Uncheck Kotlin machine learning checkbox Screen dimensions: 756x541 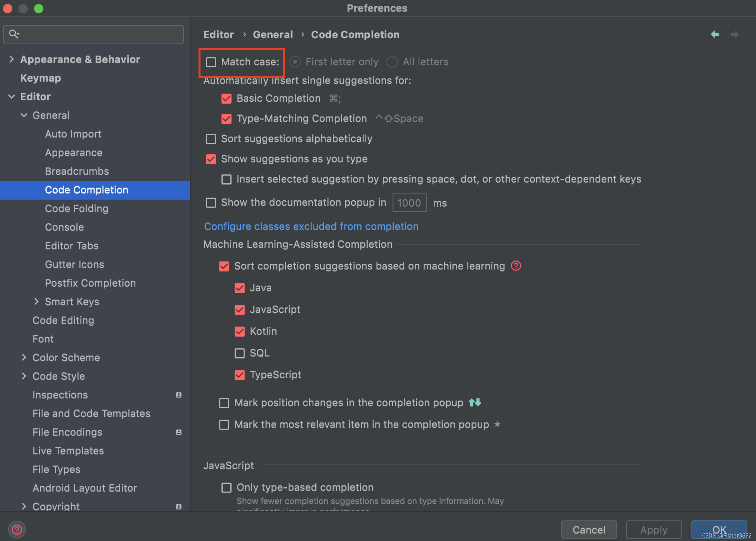click(x=240, y=331)
